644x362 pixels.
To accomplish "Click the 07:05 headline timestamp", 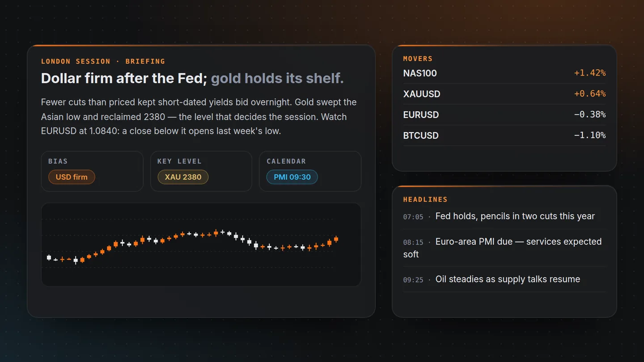I will coord(413,217).
